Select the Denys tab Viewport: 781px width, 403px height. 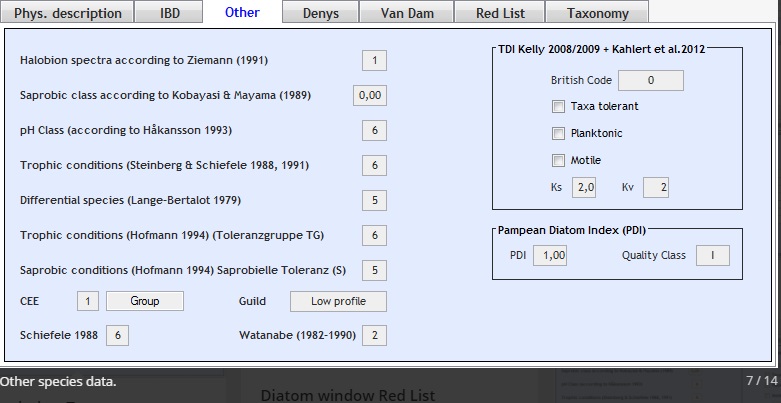(321, 13)
